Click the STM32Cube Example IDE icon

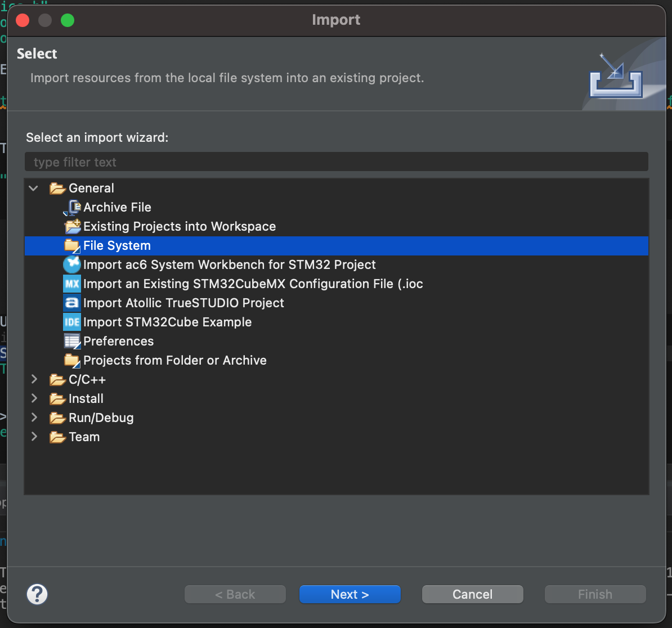tap(72, 322)
